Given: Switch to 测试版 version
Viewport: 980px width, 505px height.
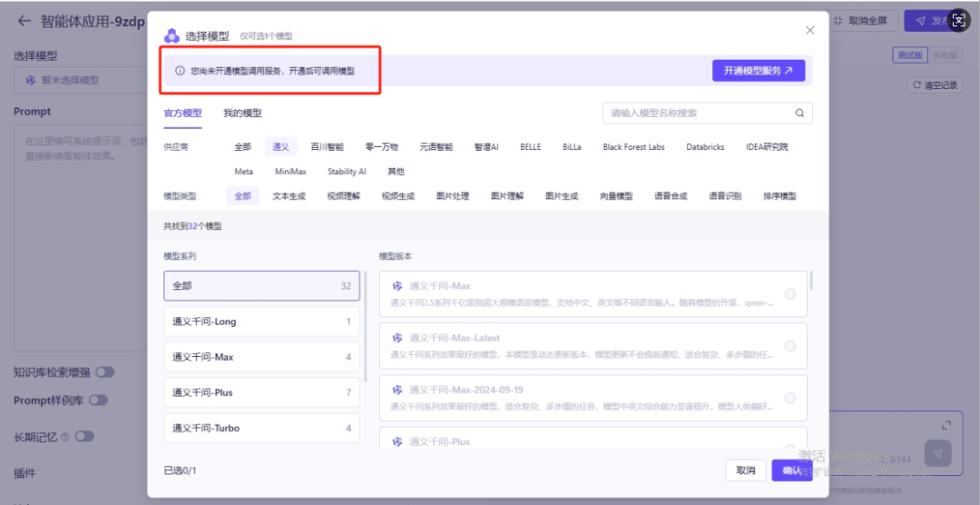Looking at the screenshot, I should pyautogui.click(x=910, y=55).
